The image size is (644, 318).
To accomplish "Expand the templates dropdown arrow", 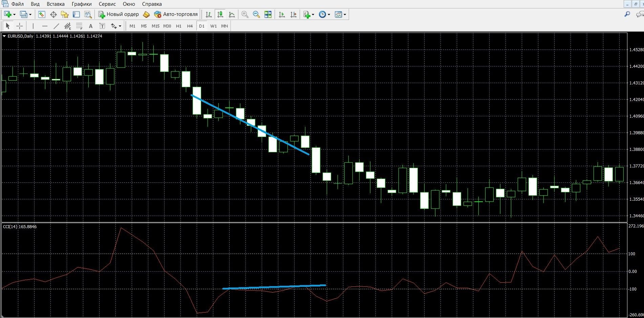I will (345, 15).
